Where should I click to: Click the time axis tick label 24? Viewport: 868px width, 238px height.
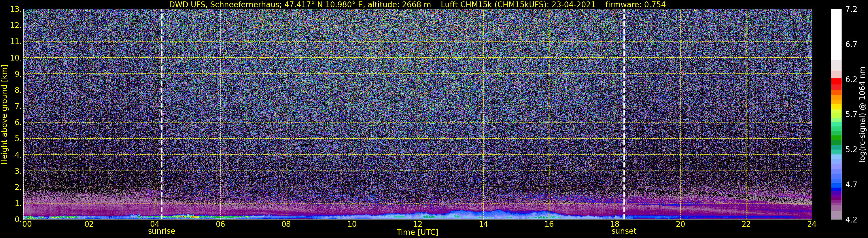click(812, 224)
